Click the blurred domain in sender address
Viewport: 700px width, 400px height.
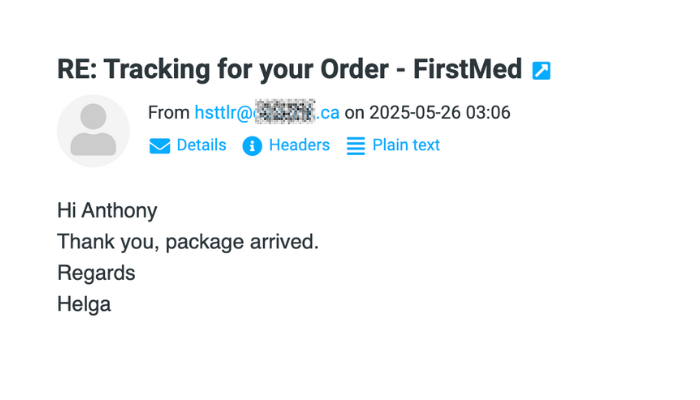(x=285, y=112)
